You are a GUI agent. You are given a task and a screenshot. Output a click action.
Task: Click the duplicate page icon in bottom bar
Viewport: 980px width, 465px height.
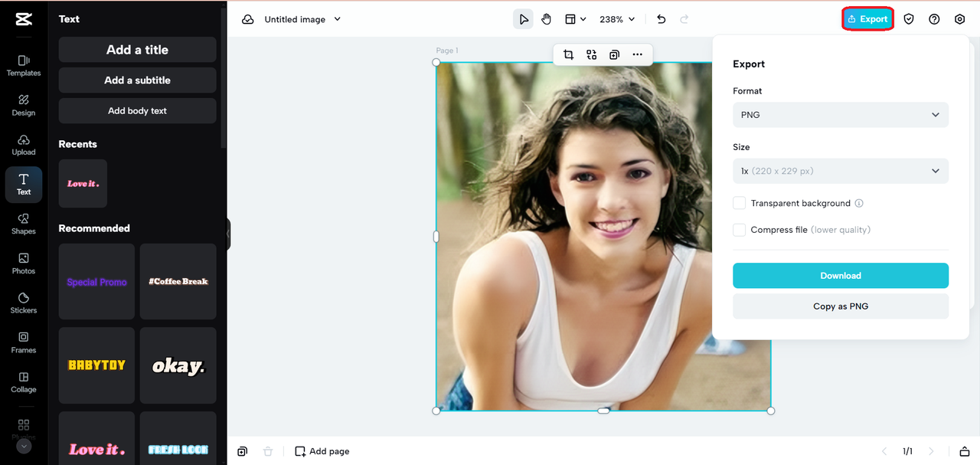coord(242,451)
